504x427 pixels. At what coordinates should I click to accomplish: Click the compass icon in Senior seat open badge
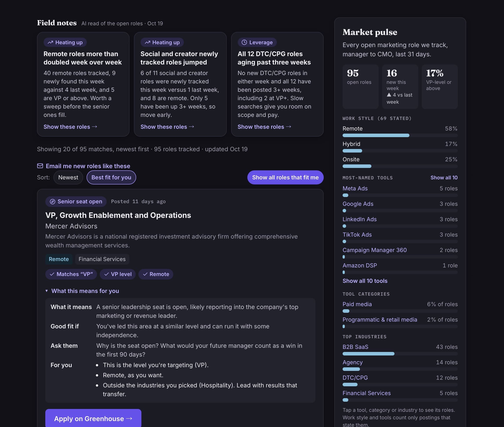pyautogui.click(x=53, y=202)
